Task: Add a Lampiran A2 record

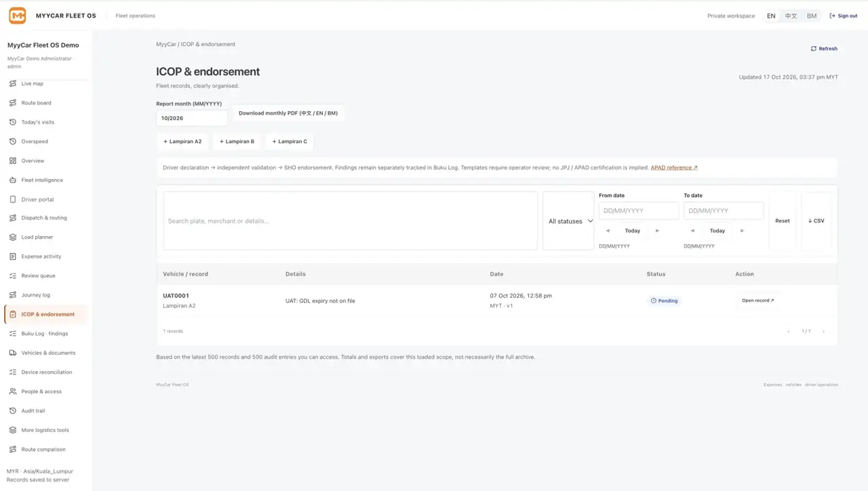Action: [x=182, y=142]
